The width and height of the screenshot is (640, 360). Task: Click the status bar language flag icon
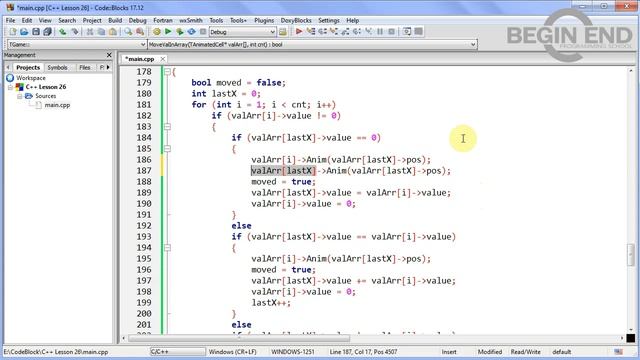(x=618, y=352)
